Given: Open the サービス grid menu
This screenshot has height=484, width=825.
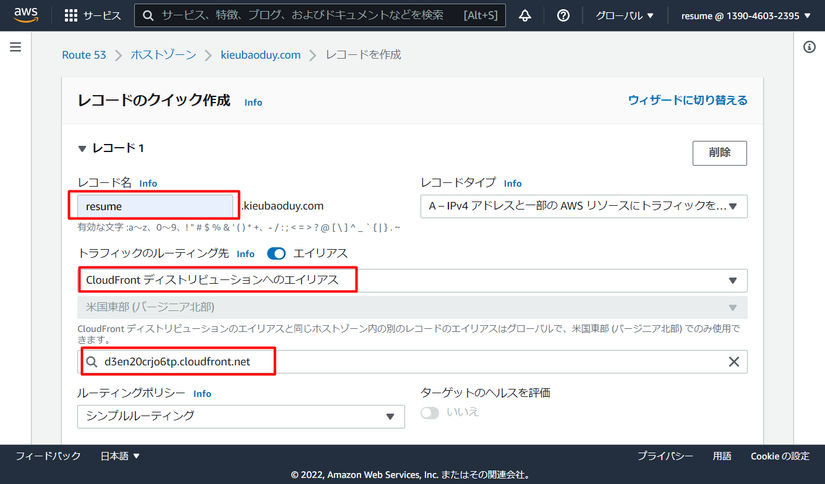Looking at the screenshot, I should tap(93, 16).
